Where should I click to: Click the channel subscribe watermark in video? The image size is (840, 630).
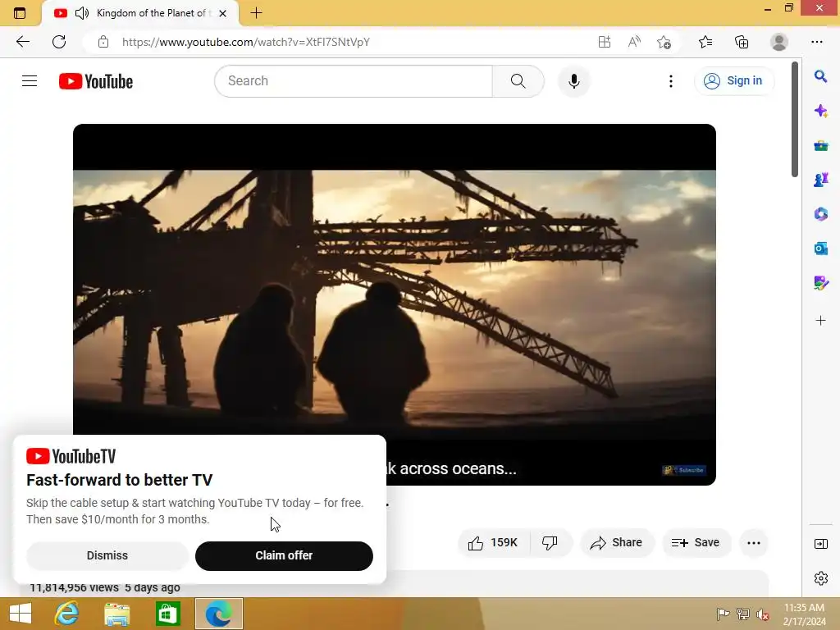tap(684, 470)
